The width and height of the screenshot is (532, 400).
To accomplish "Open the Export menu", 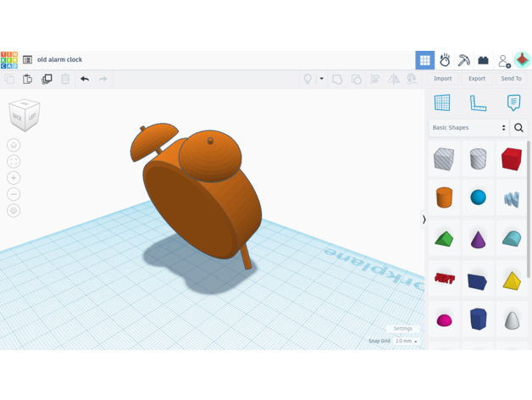I will (x=477, y=79).
